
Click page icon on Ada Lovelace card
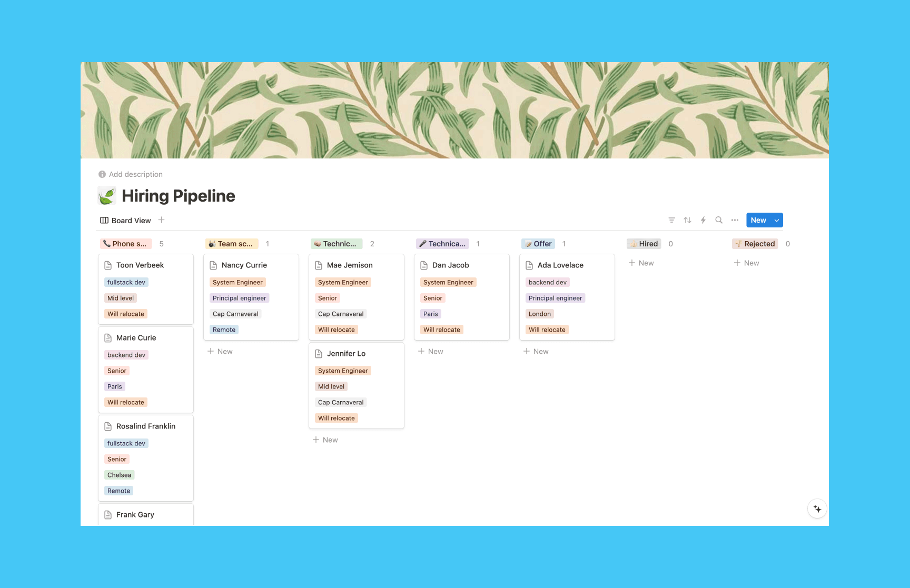point(529,265)
